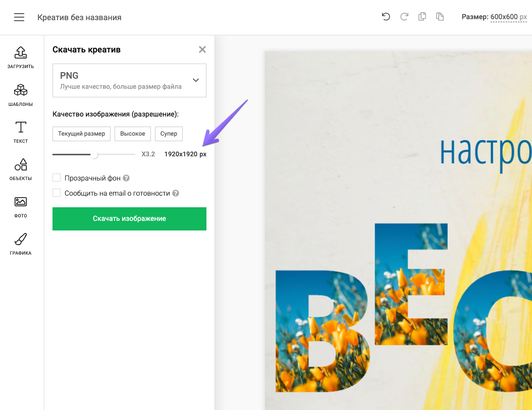Open the Шаблоны templates panel
Image resolution: width=532 pixels, height=410 pixels.
click(x=21, y=95)
